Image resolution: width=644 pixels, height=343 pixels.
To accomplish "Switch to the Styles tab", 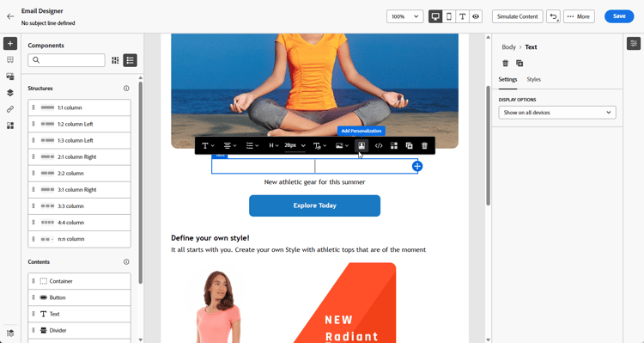I will point(533,79).
